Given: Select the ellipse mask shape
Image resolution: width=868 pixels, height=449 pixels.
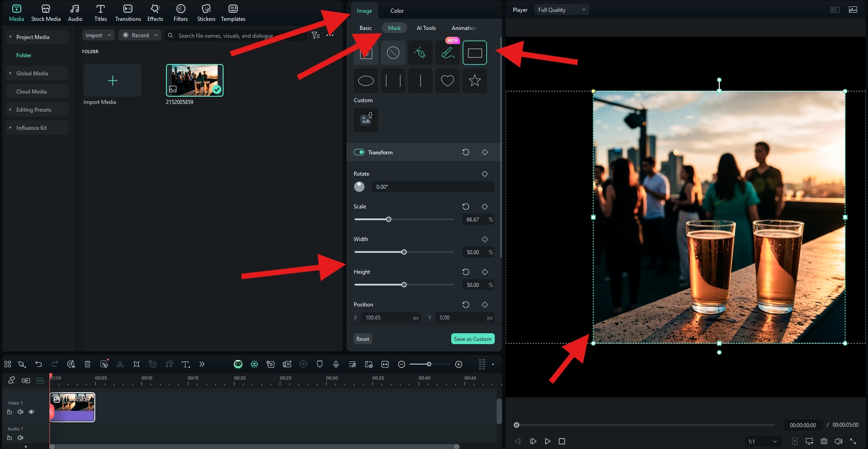Looking at the screenshot, I should pos(366,81).
